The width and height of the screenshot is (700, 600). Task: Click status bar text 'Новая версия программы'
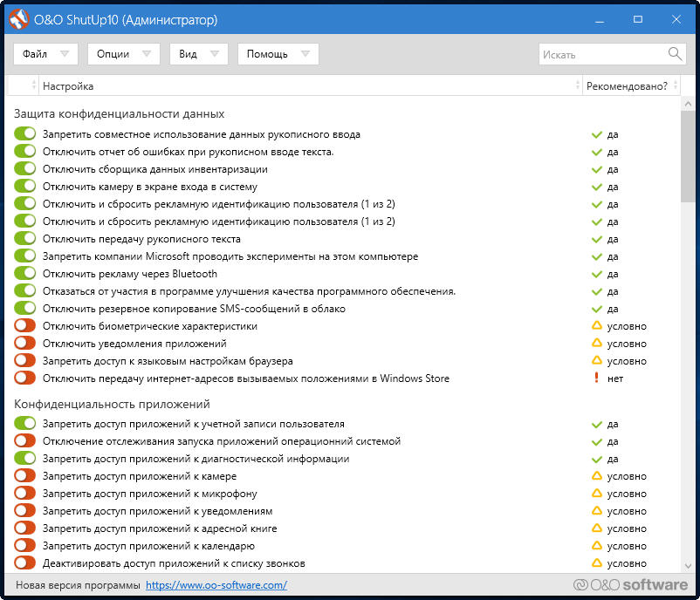coord(79,585)
